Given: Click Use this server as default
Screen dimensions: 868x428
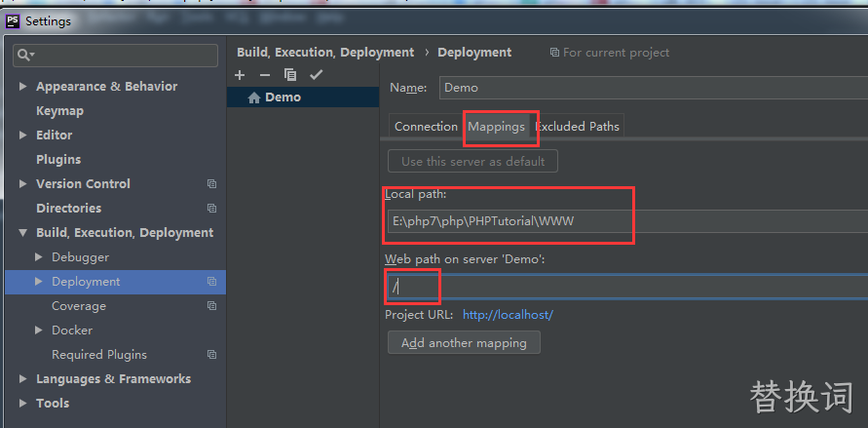Looking at the screenshot, I should click(x=472, y=162).
